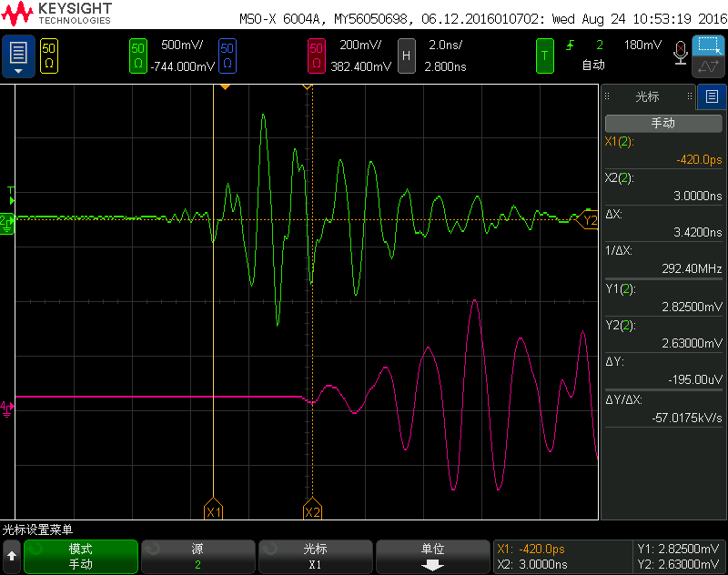The height and width of the screenshot is (575, 728).
Task: Toggle the waveform draw mode below rectangle icon
Action: coord(708,66)
